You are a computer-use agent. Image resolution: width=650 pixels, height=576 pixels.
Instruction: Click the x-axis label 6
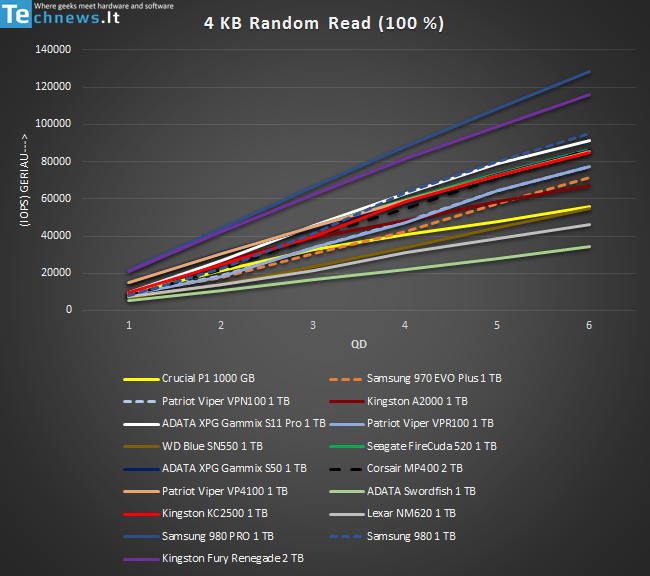point(589,326)
